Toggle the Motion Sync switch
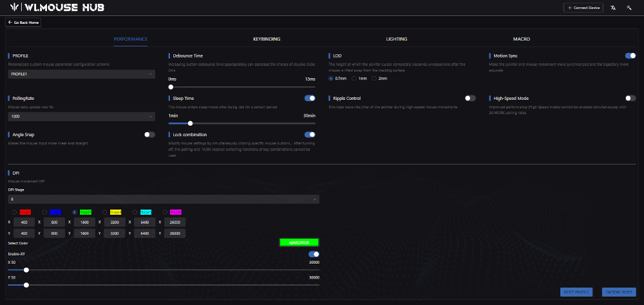The height and width of the screenshot is (305, 644). (630, 56)
